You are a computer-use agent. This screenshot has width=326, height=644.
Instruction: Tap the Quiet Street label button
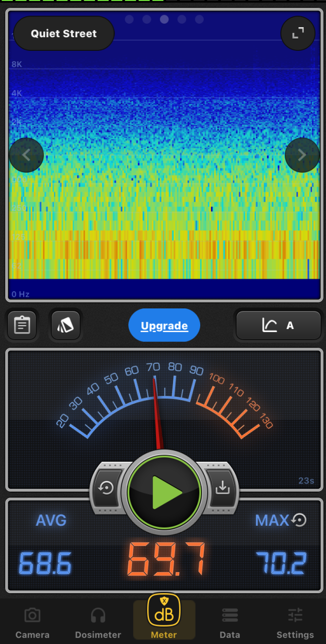coord(64,34)
